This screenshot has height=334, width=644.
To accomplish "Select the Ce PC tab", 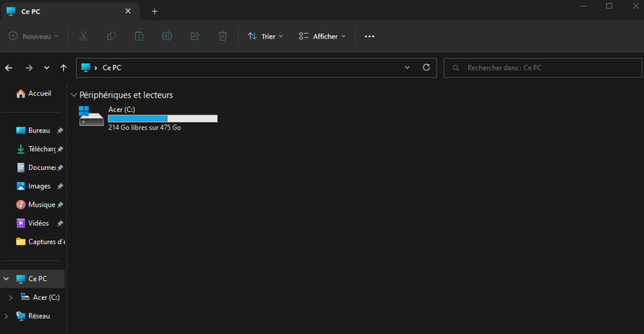I will [64, 11].
